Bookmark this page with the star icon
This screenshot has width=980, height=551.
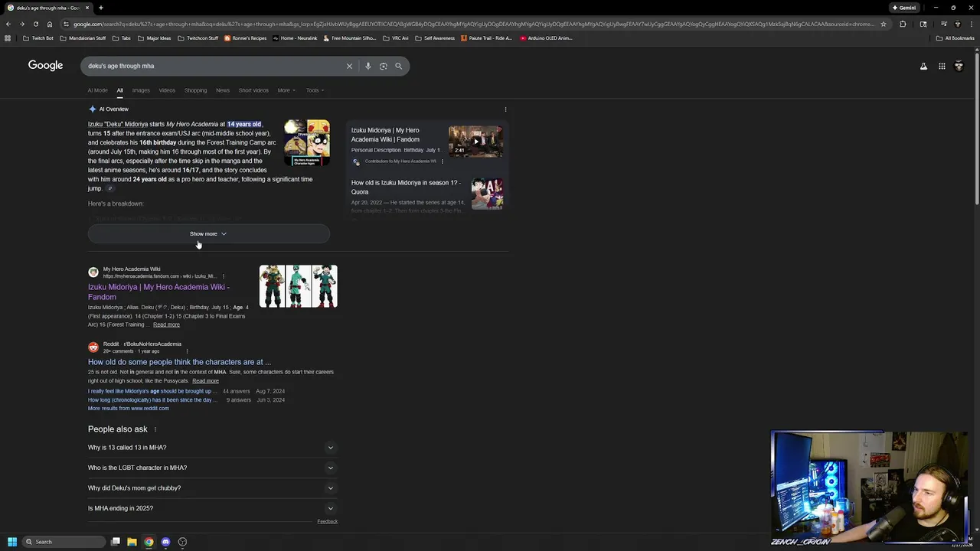coord(883,24)
